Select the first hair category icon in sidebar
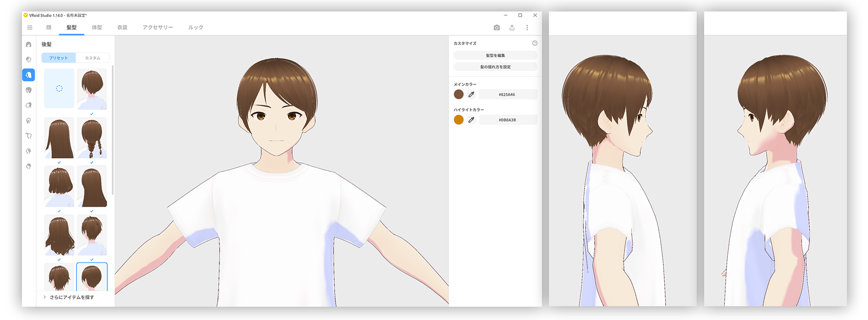Image resolution: width=868 pixels, height=320 pixels. (x=28, y=44)
